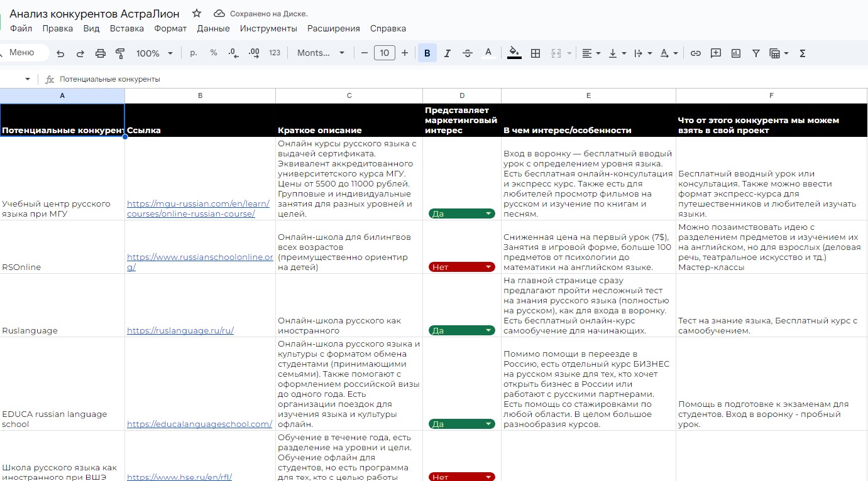
Task: Open the name box dropdown arrow
Action: tap(27, 79)
